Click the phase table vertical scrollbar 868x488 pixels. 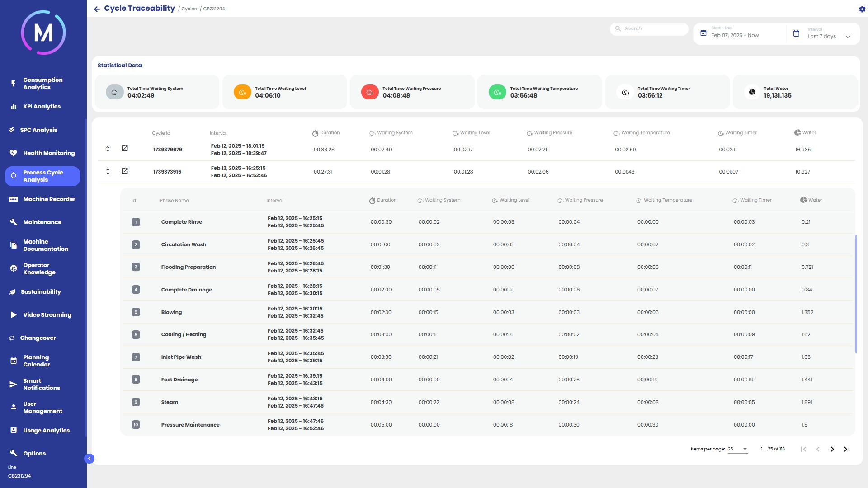tap(856, 294)
